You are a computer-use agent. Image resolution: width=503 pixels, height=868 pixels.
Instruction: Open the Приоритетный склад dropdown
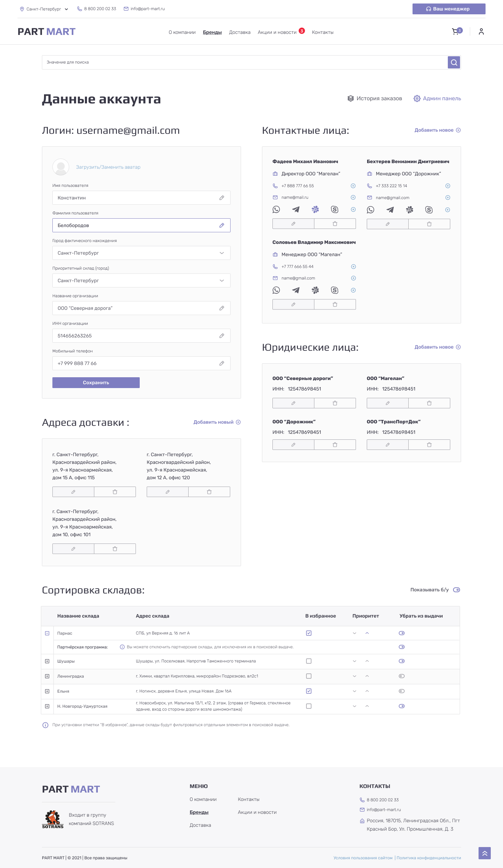pyautogui.click(x=141, y=280)
